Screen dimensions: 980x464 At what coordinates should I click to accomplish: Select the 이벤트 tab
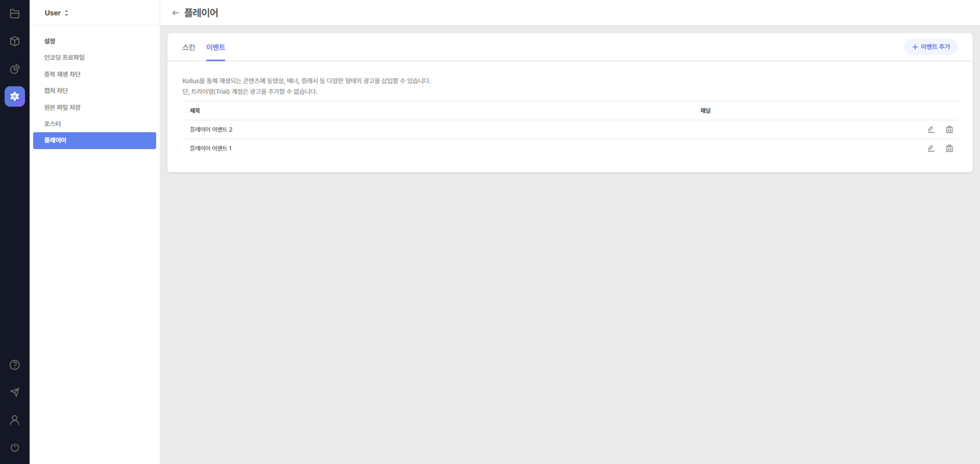tap(216, 47)
